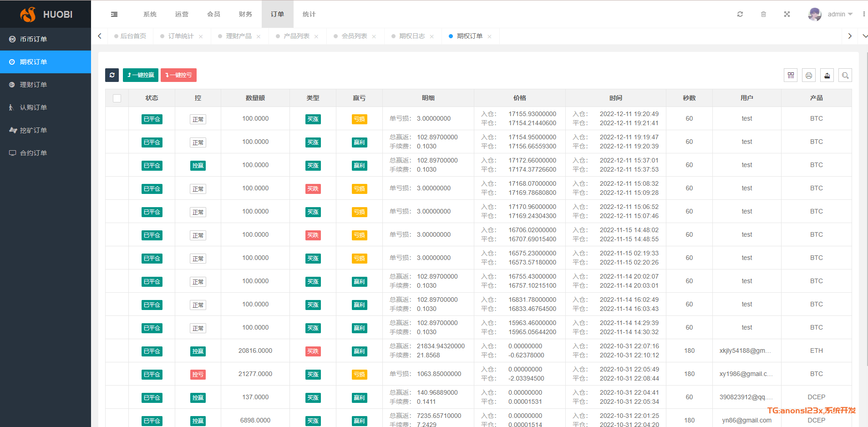
Task: Open 币币订单 in the sidebar
Action: (x=46, y=39)
